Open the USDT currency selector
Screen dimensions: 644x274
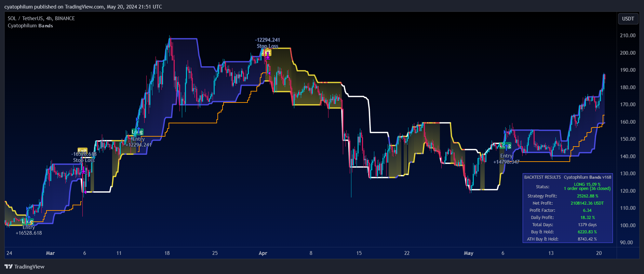point(628,19)
